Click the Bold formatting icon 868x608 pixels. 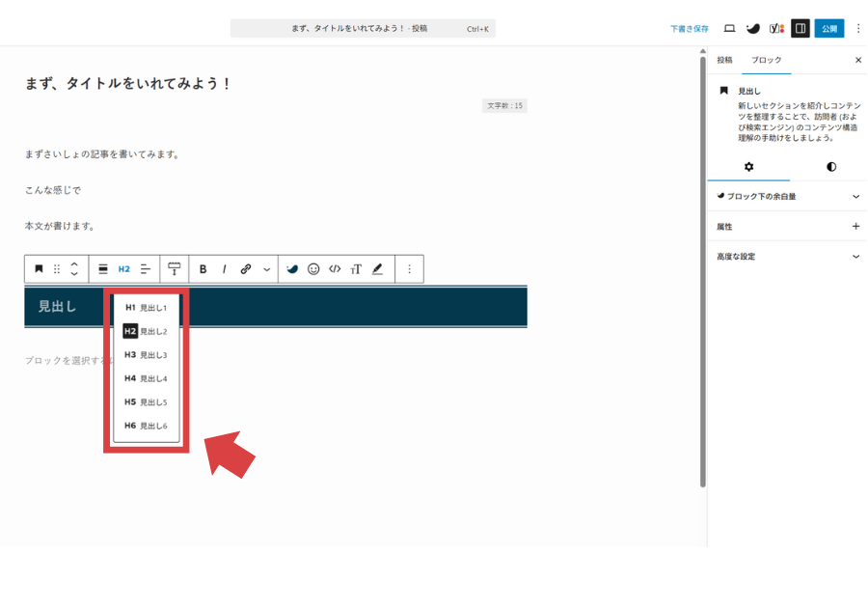tap(203, 269)
